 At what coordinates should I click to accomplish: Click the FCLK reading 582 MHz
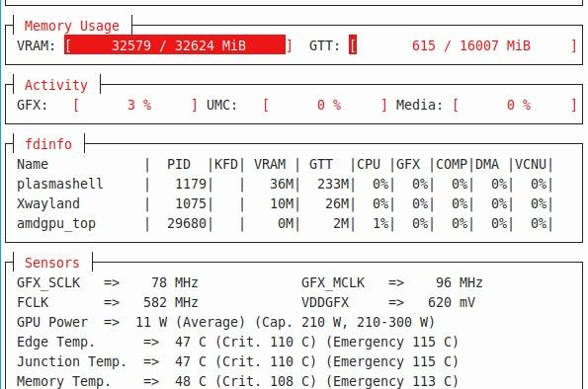pos(108,302)
